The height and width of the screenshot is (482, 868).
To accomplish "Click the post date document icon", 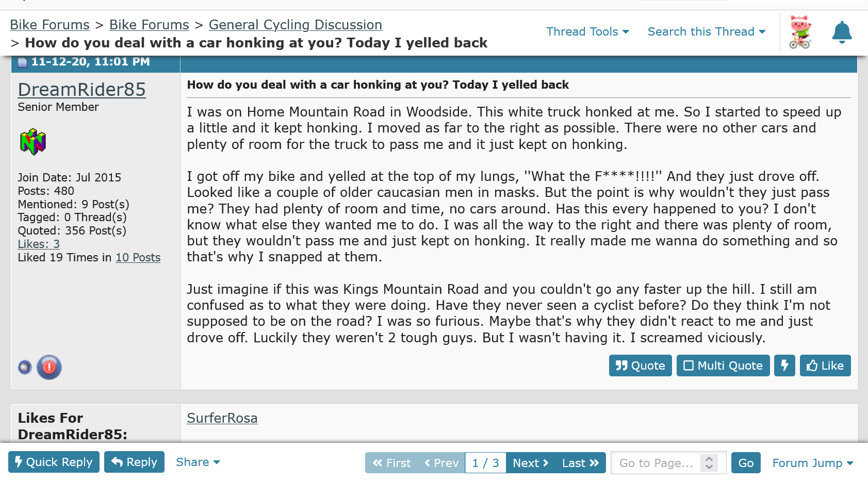I will point(22,62).
